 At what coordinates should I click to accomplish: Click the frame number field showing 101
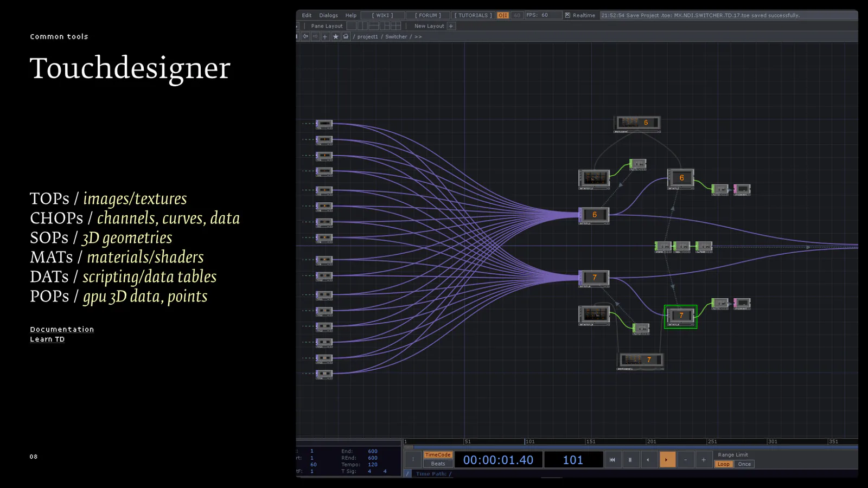573,460
